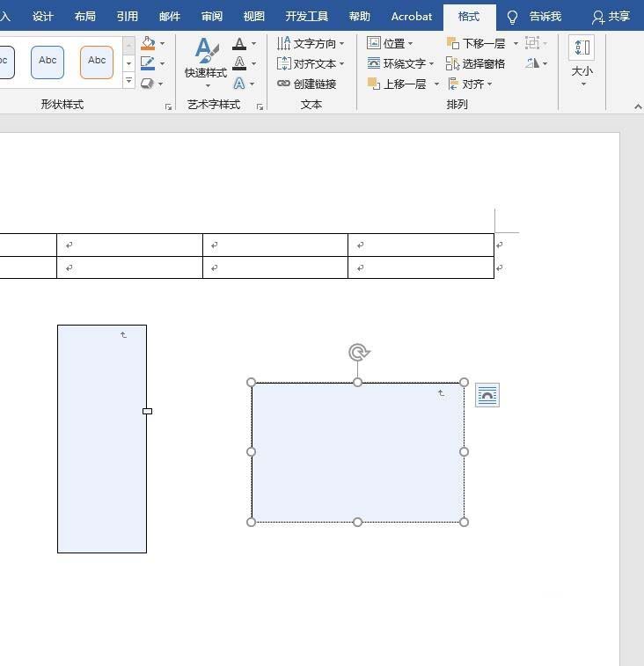Switch to the 视图 tab

pos(254,17)
